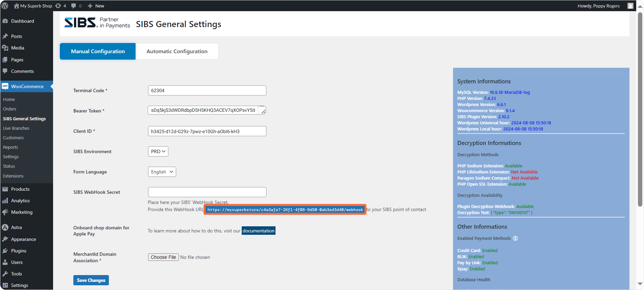Open the Form Language English dropdown
This screenshot has width=644, height=290.
click(x=162, y=172)
